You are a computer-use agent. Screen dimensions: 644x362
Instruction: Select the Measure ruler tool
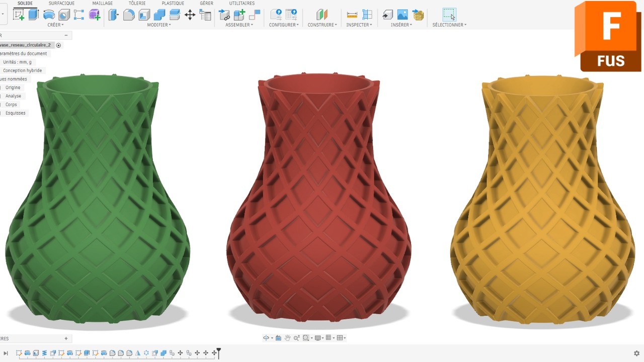(x=352, y=15)
